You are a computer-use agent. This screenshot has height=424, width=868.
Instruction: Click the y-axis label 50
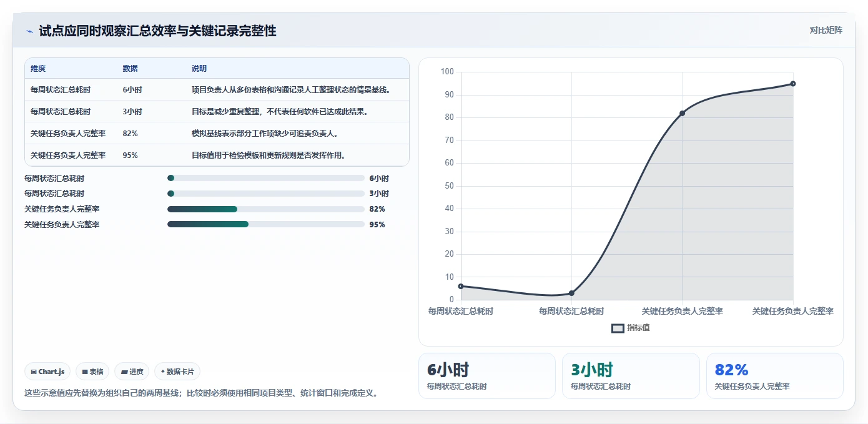click(449, 186)
